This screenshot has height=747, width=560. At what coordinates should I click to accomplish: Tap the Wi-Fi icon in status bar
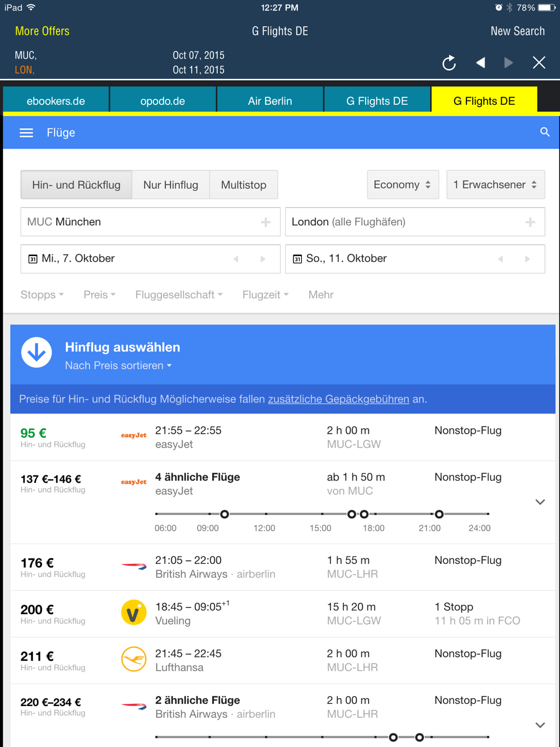31,7
